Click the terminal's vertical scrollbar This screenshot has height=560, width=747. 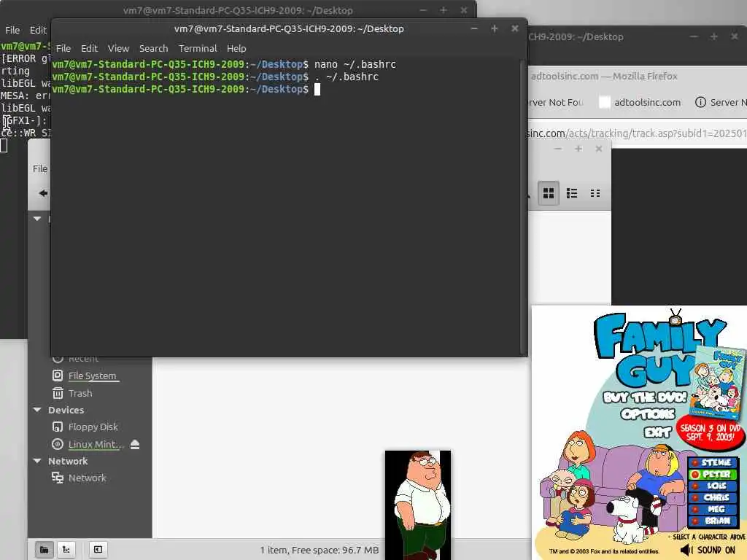pos(523,207)
